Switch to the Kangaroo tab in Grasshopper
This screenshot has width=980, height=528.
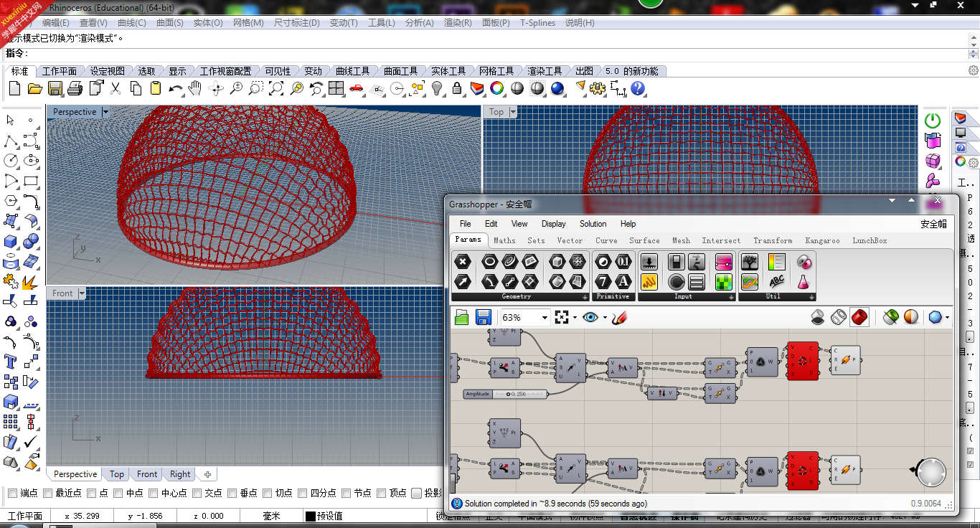click(822, 240)
